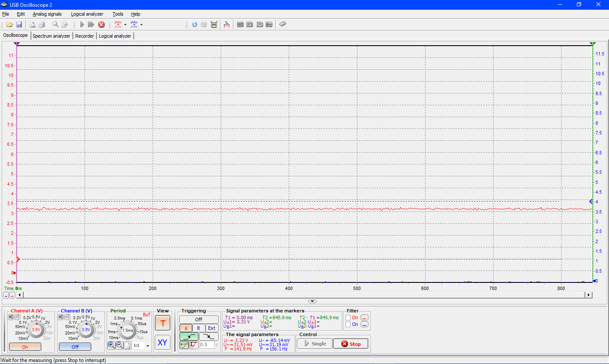The height and width of the screenshot is (364, 609).
Task: Select the SPI decoder icon
Action: [x=250, y=25]
